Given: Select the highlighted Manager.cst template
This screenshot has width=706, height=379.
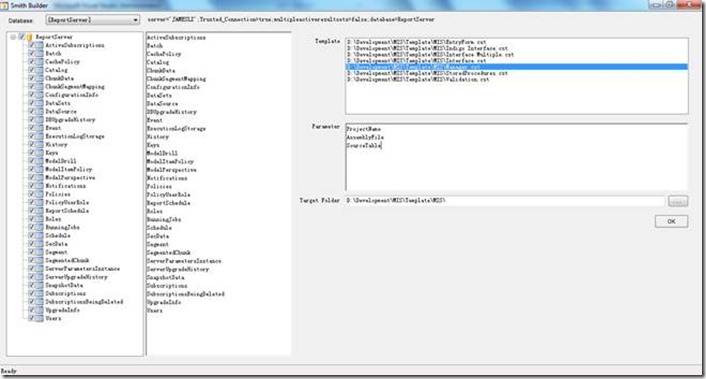Looking at the screenshot, I should (x=516, y=67).
